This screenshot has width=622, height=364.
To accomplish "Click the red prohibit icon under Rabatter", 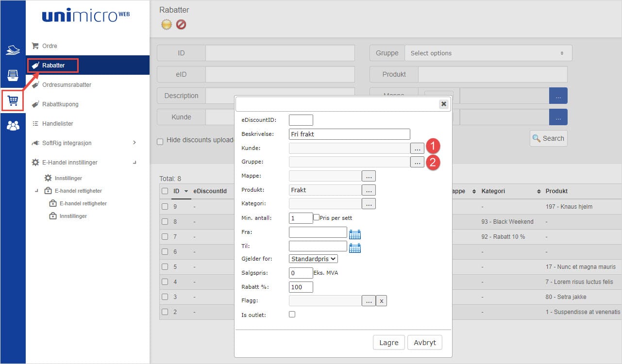I will pyautogui.click(x=181, y=24).
